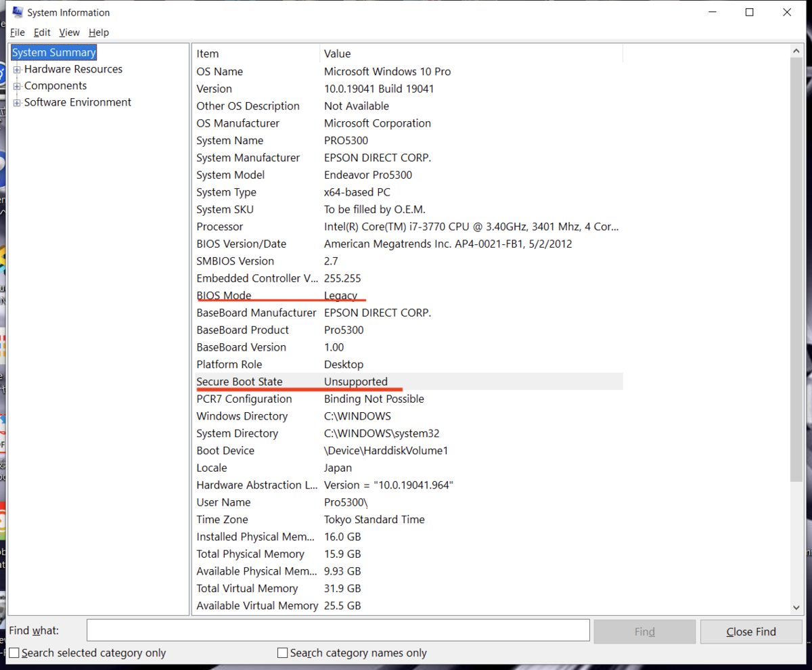812x670 pixels.
Task: Select the System Name row
Action: click(x=409, y=141)
